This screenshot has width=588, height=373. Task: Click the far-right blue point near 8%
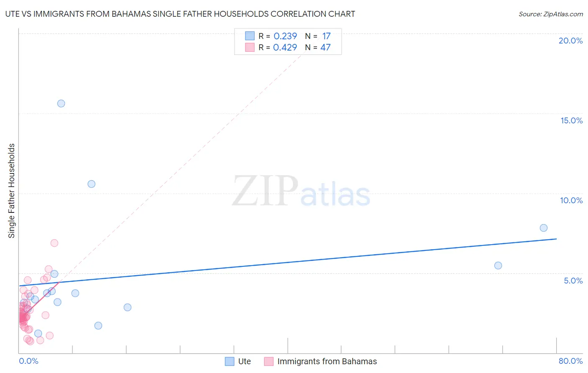pos(544,228)
